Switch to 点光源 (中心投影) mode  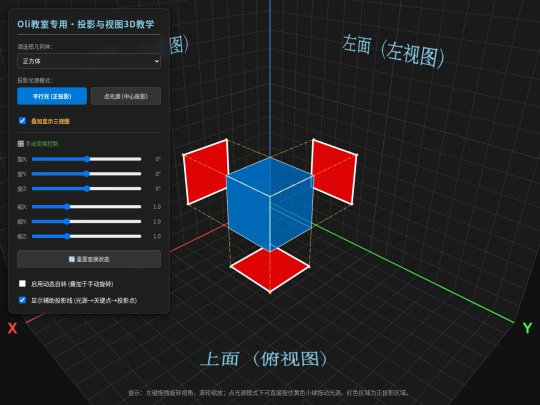pyautogui.click(x=126, y=96)
